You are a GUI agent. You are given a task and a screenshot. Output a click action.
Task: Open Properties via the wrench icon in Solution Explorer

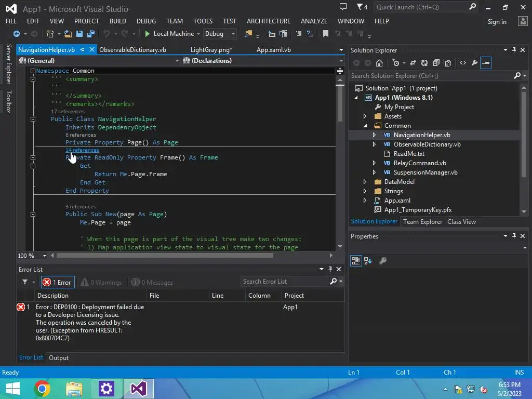[474, 63]
